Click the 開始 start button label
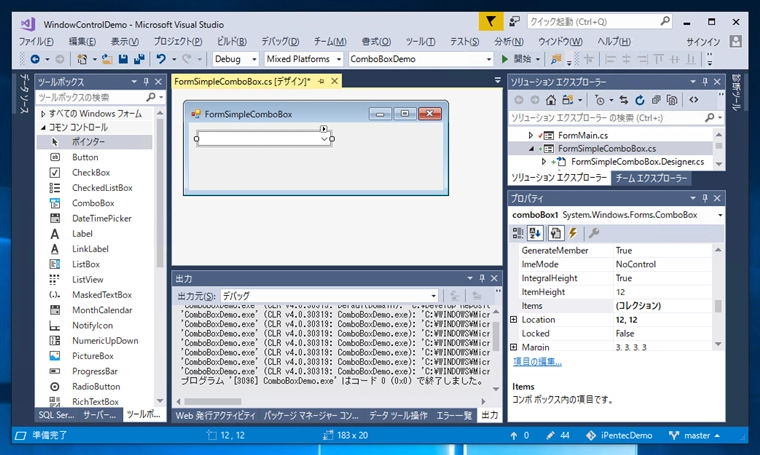Image resolution: width=760 pixels, height=455 pixels. (522, 59)
